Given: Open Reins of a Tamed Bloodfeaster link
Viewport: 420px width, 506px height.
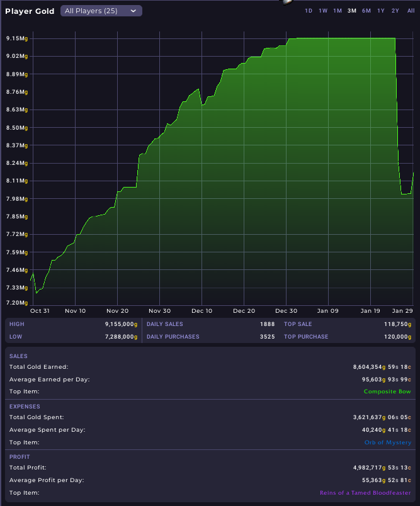Looking at the screenshot, I should [x=365, y=493].
